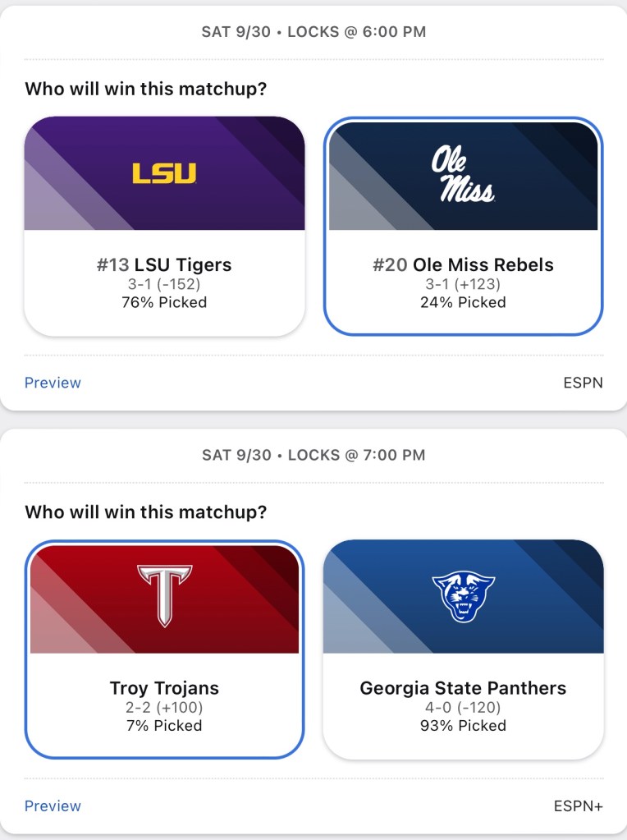Pick #13 LSU Tigers team name
Viewport: 627px width, 840px height.
pos(164,265)
